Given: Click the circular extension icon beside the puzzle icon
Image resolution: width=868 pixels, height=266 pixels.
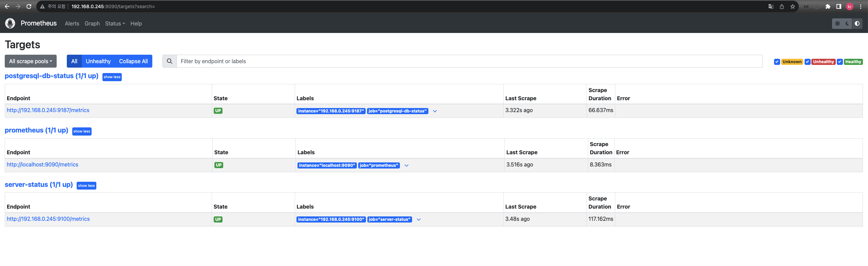Looking at the screenshot, I should pyautogui.click(x=817, y=6).
